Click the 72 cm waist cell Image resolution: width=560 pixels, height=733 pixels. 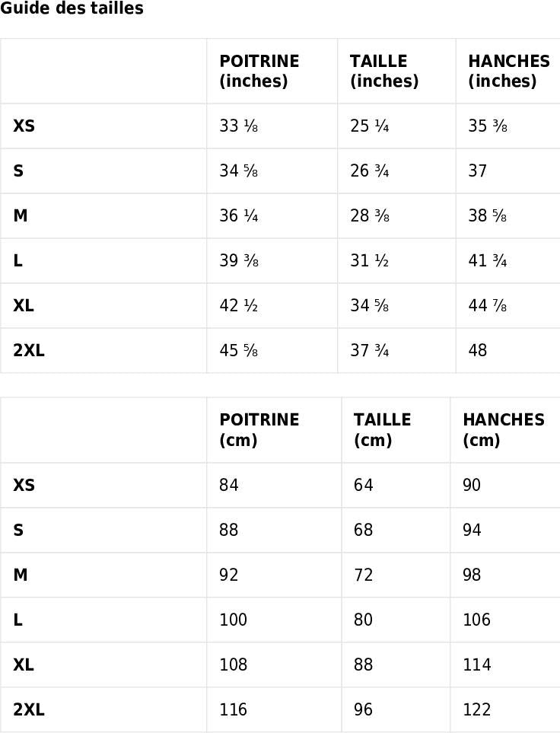364,575
